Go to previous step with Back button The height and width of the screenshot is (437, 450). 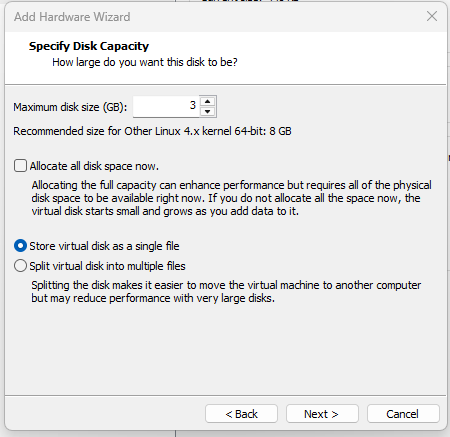click(x=241, y=414)
